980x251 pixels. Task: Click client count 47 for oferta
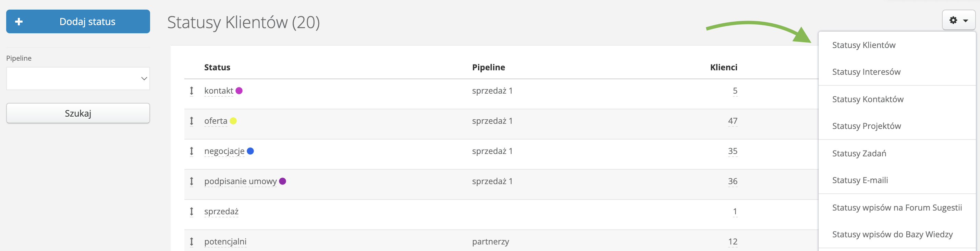coord(732,121)
